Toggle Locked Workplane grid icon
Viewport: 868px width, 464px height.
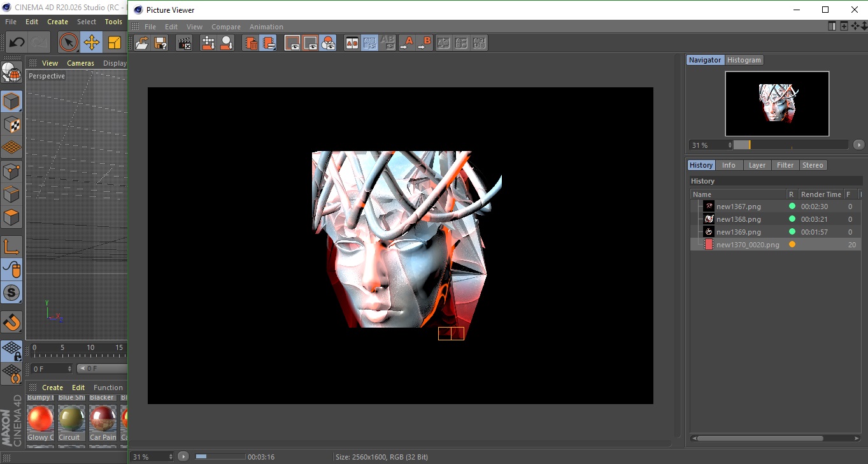click(x=11, y=351)
